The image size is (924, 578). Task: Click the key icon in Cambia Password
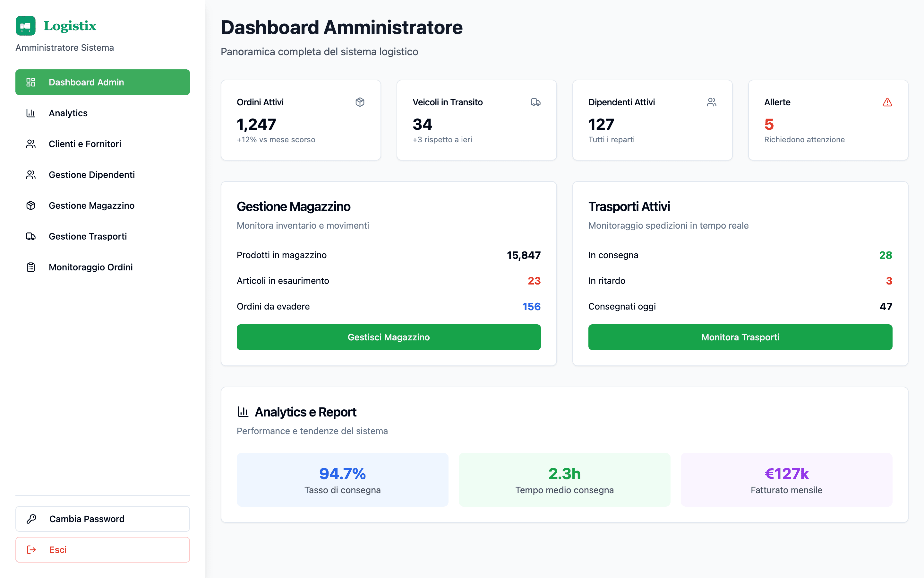[31, 519]
